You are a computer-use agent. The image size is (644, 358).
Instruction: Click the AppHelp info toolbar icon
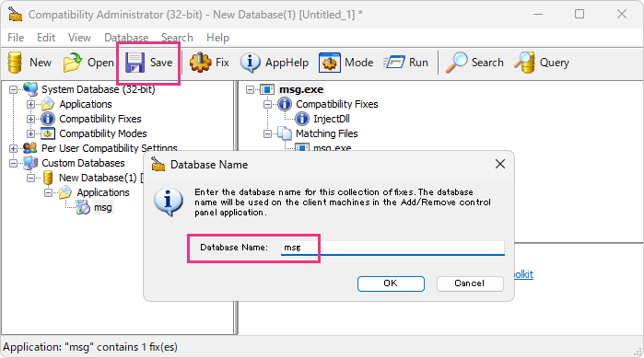point(250,63)
